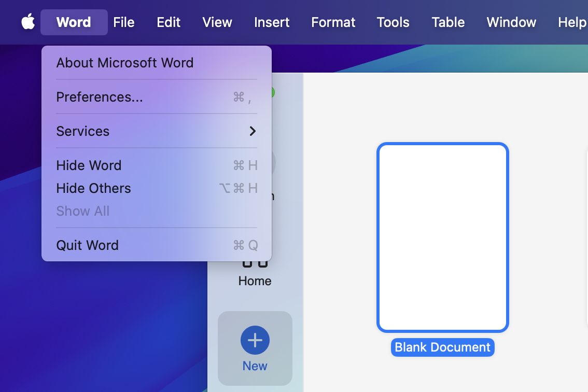Open the Table menu
The width and height of the screenshot is (588, 392).
pos(448,22)
